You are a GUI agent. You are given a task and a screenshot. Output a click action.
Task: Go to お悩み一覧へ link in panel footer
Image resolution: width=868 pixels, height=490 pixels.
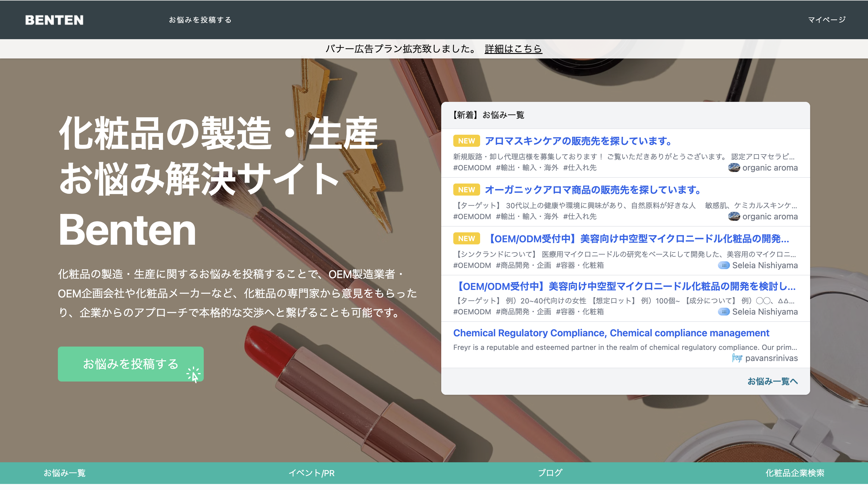772,381
